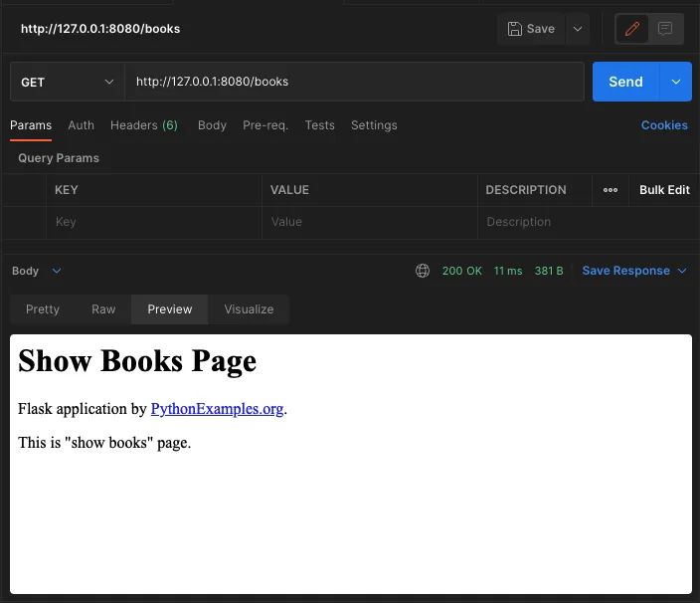The width and height of the screenshot is (700, 603).
Task: Expand the Save Response chevron
Action: click(682, 271)
